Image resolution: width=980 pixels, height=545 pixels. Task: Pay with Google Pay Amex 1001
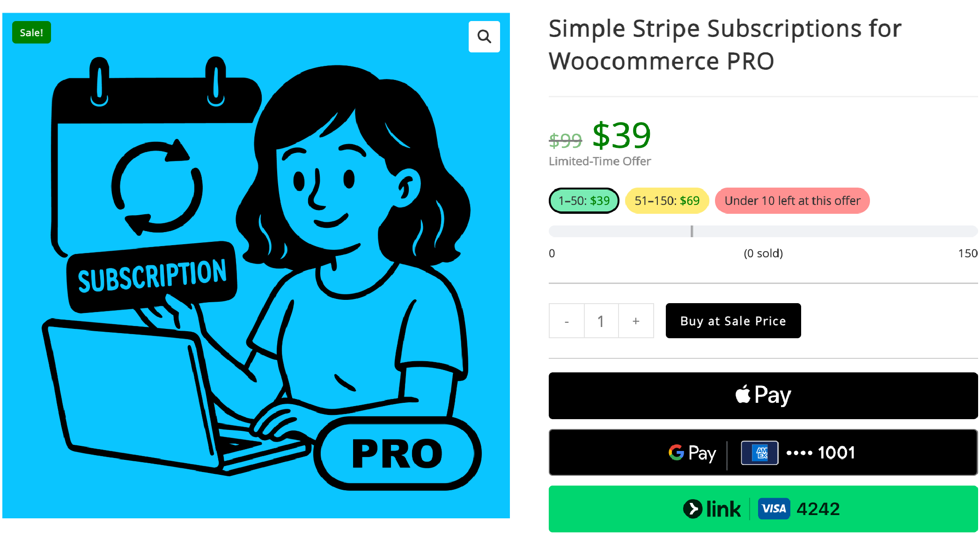pyautogui.click(x=763, y=452)
